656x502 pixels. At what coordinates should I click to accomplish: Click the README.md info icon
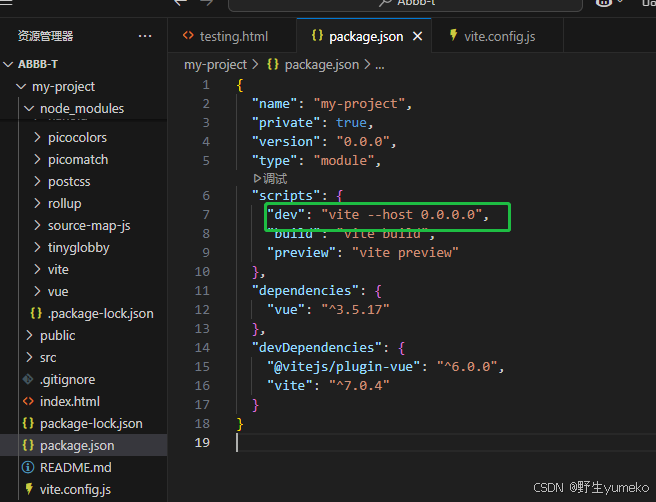[x=28, y=467]
